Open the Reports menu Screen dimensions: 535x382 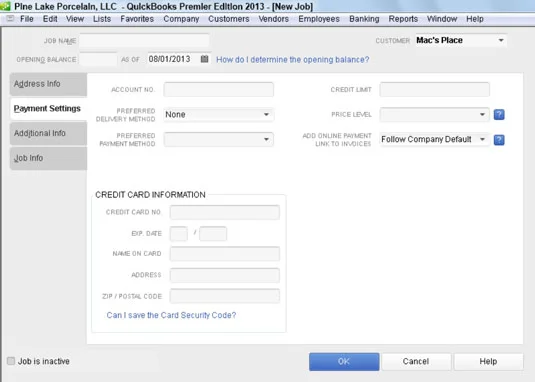click(x=403, y=19)
